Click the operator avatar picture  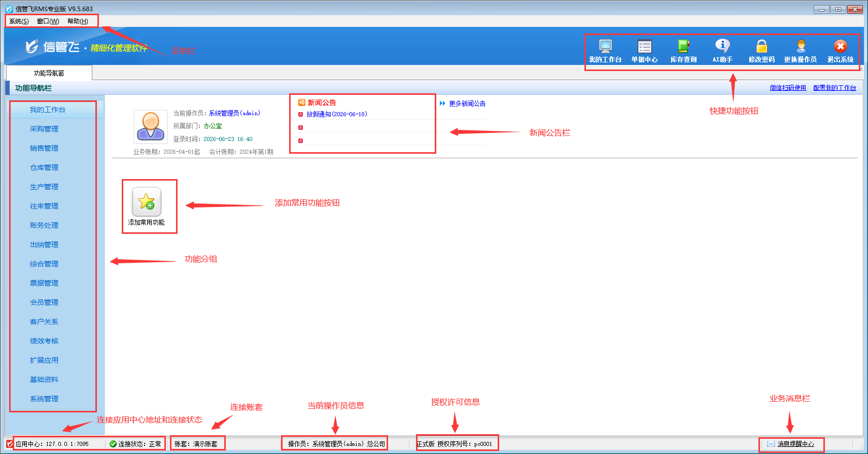151,126
